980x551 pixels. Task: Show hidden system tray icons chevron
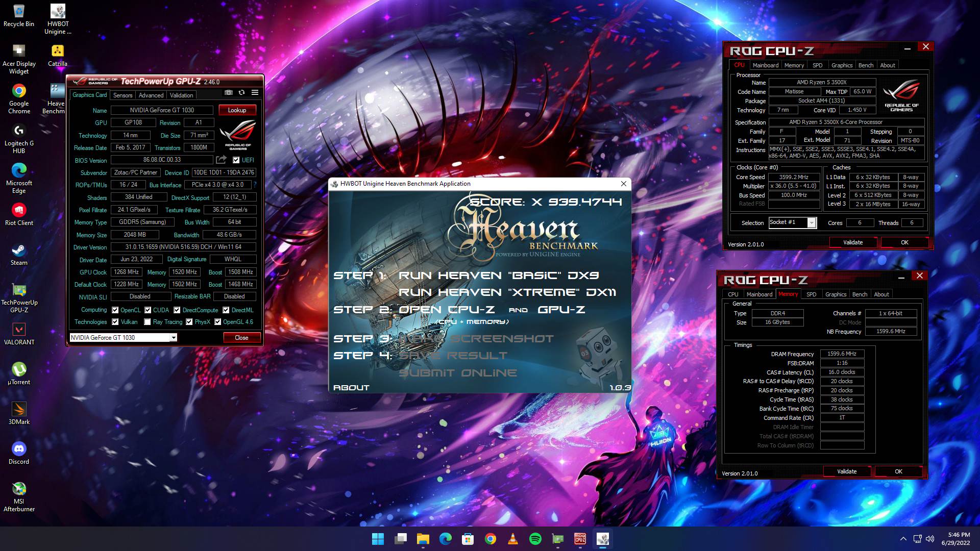[903, 539]
